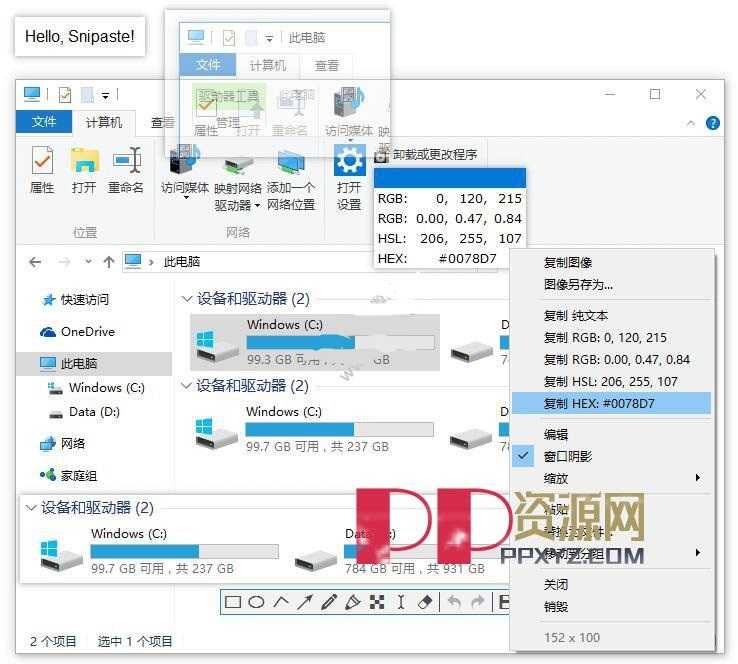Viewport: 738px width, 664px height.
Task: Select Data (D:) in the navigation pane
Action: click(x=85, y=412)
